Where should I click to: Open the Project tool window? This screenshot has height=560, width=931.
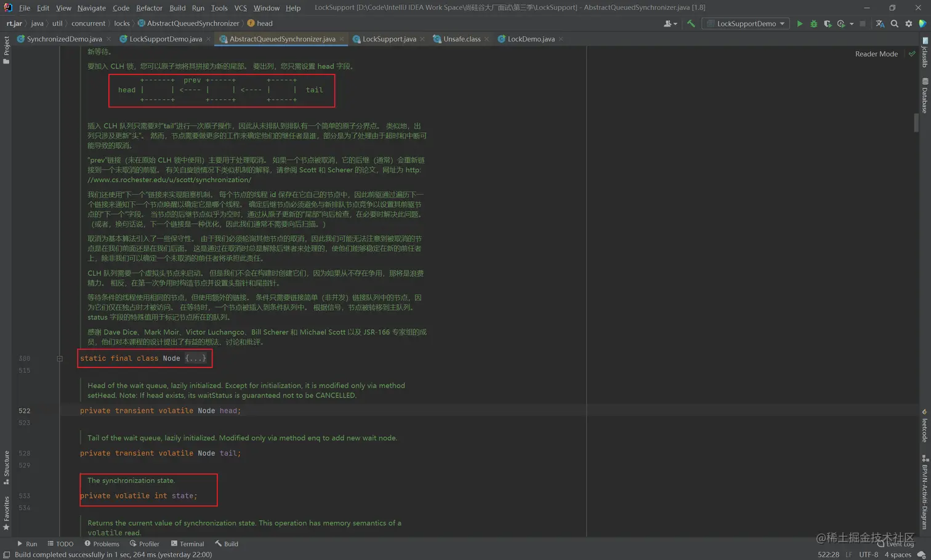(x=6, y=49)
